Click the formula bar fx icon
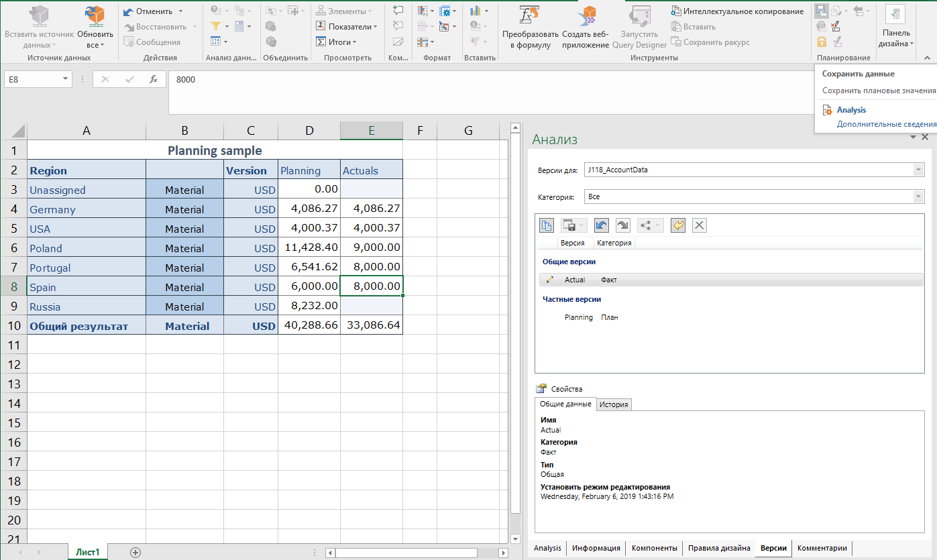This screenshot has height=560, width=937. [154, 79]
